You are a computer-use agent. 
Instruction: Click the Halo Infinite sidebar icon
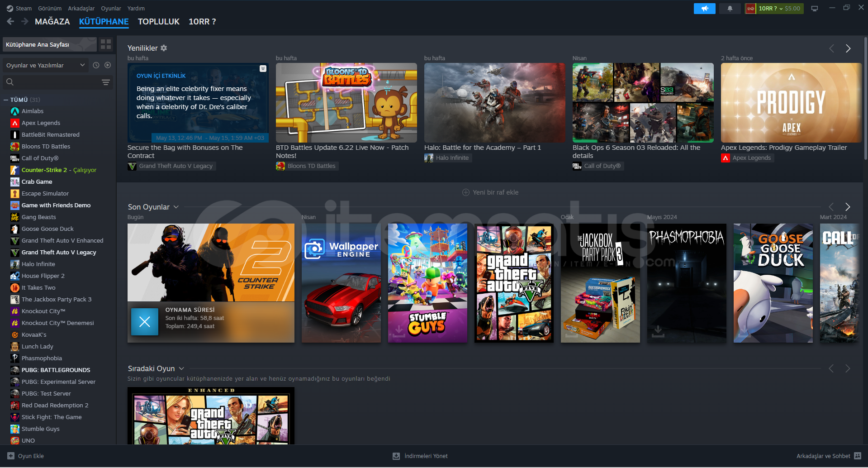click(15, 264)
